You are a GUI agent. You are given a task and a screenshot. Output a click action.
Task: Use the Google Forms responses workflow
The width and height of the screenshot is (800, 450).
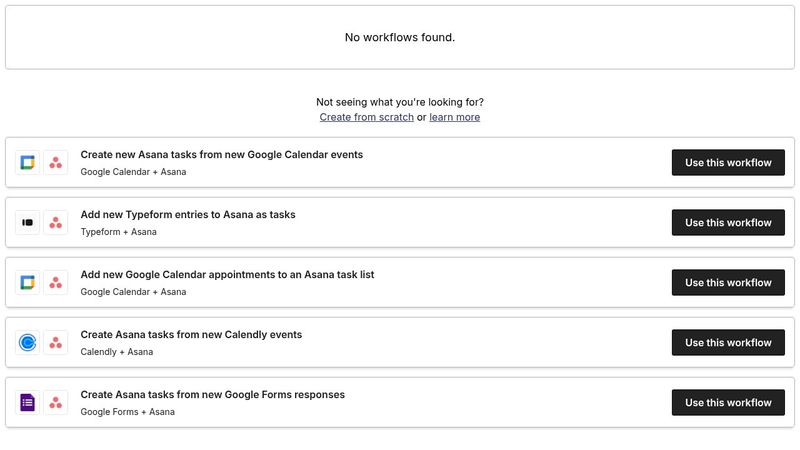point(728,403)
